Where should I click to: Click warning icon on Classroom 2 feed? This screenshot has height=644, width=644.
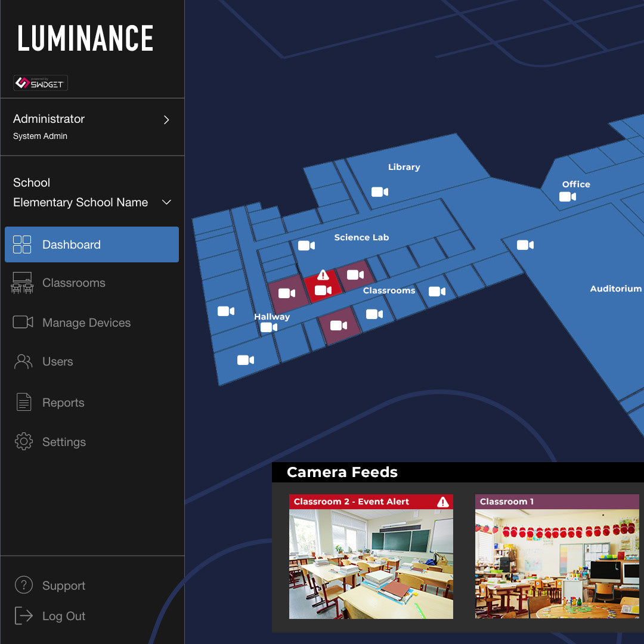pos(442,502)
